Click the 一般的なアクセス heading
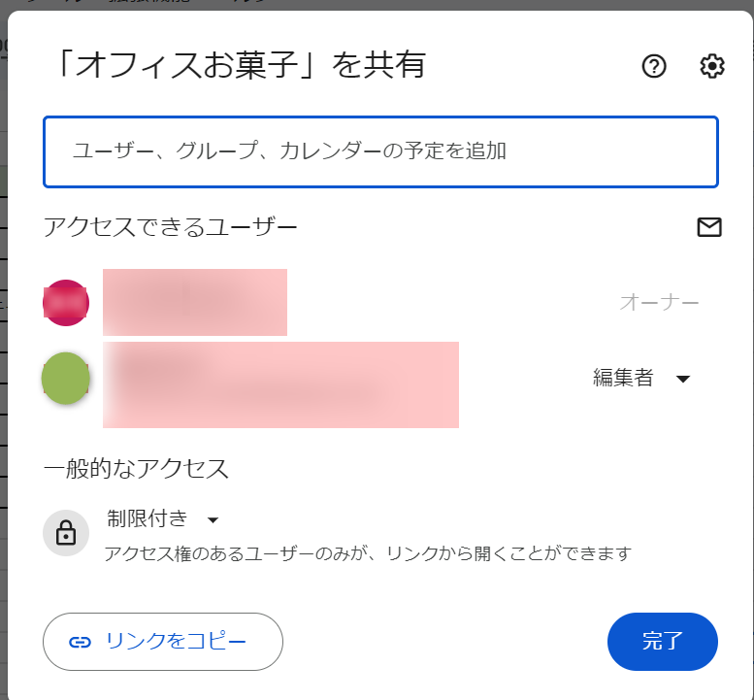Image resolution: width=754 pixels, height=700 pixels. (136, 469)
